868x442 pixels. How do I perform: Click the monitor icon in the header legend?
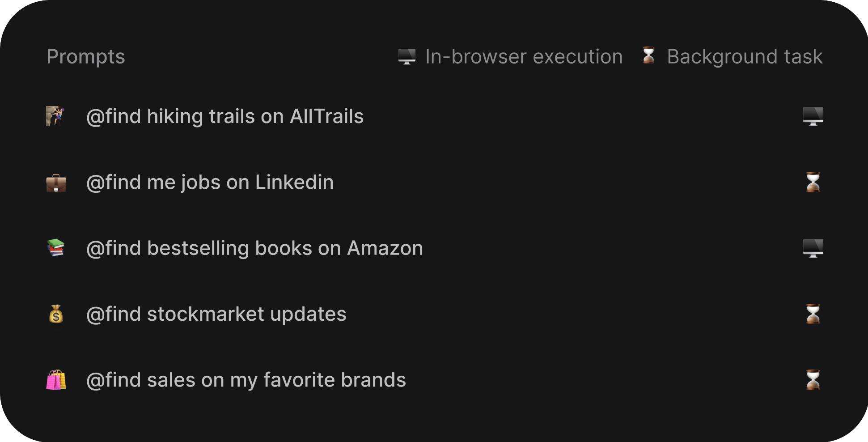[x=407, y=56]
